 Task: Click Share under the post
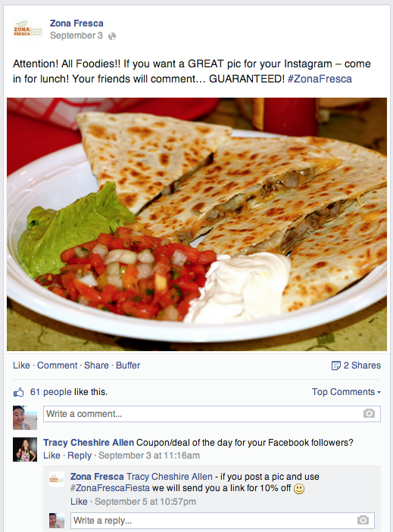96,366
